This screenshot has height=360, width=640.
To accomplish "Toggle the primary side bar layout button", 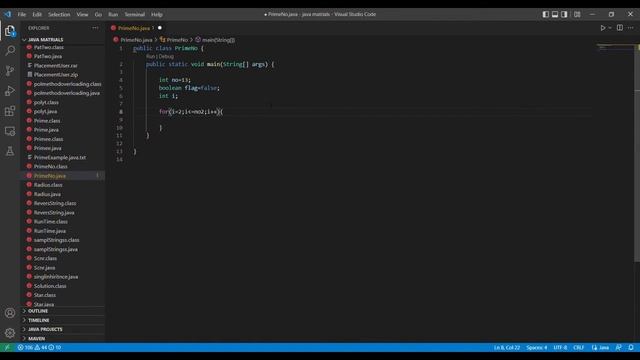I will pos(546,14).
